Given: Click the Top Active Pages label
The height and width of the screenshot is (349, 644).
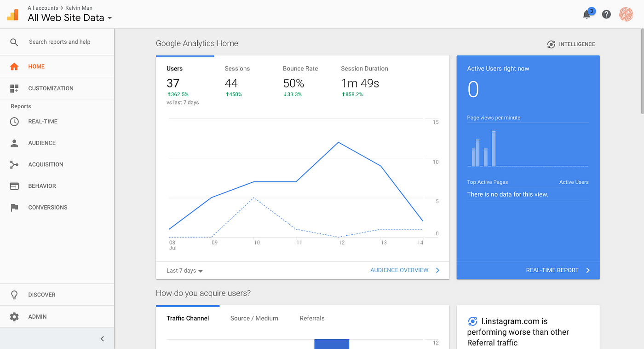Looking at the screenshot, I should (488, 182).
